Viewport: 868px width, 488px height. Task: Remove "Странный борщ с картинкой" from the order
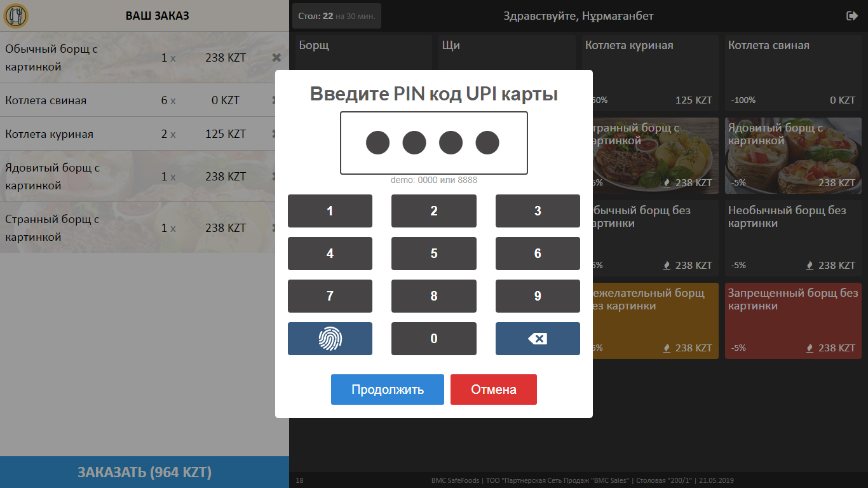276,227
